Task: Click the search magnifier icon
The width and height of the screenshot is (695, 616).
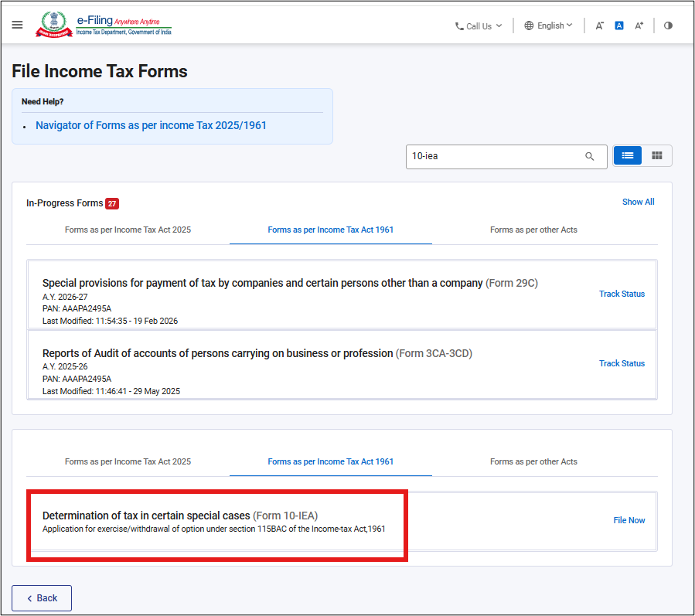Action: [590, 156]
